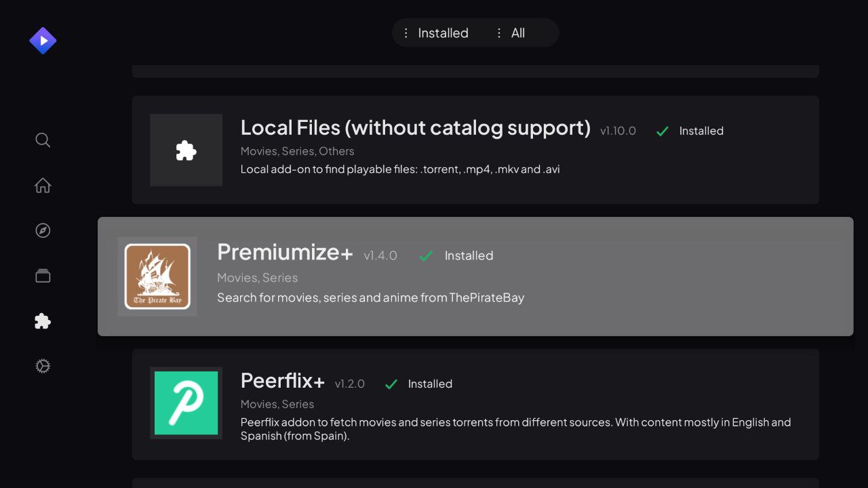
Task: Open the kebab menu next to Installed
Action: point(406,33)
